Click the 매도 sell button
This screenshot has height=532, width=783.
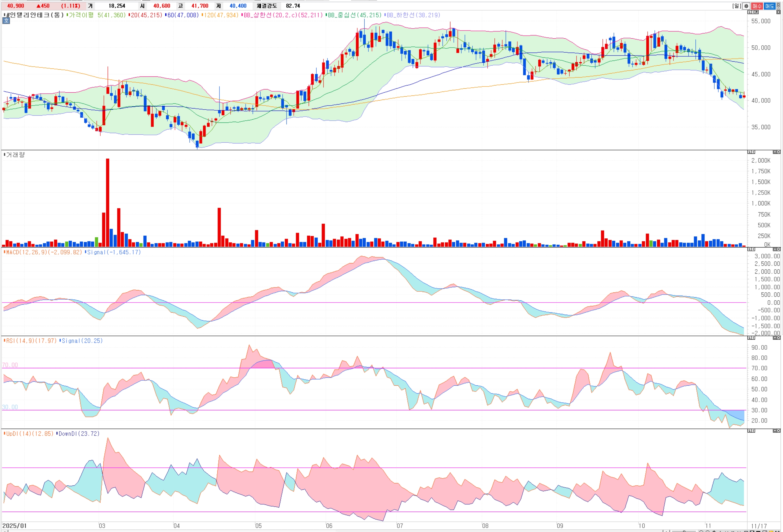(x=770, y=6)
